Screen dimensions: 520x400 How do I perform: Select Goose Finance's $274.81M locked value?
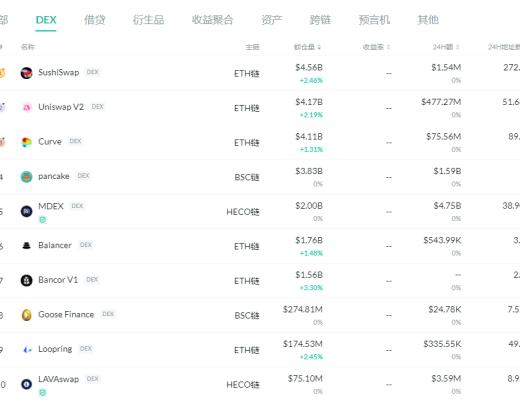pyautogui.click(x=303, y=310)
